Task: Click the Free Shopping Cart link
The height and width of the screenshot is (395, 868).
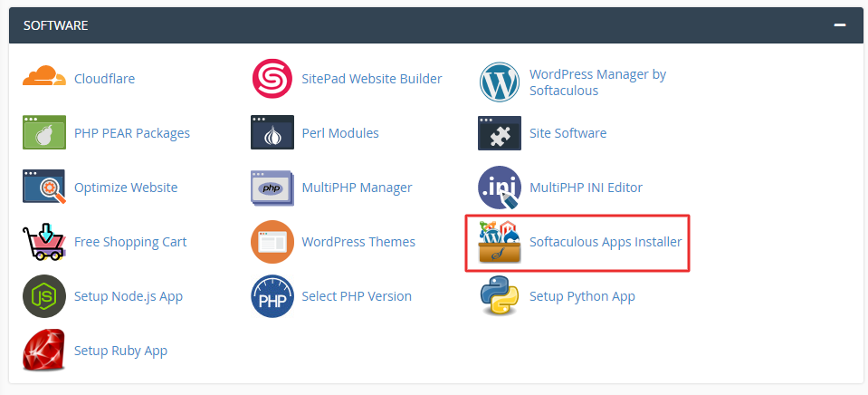Action: click(130, 242)
